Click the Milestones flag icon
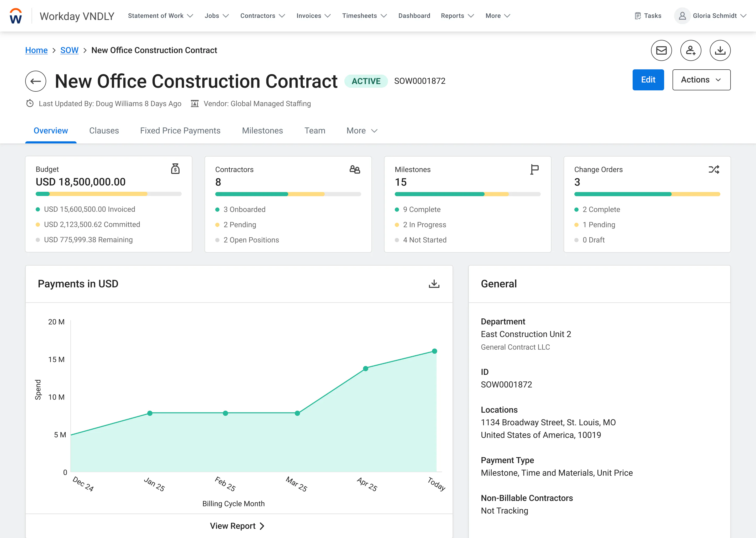The height and width of the screenshot is (538, 756). click(534, 169)
